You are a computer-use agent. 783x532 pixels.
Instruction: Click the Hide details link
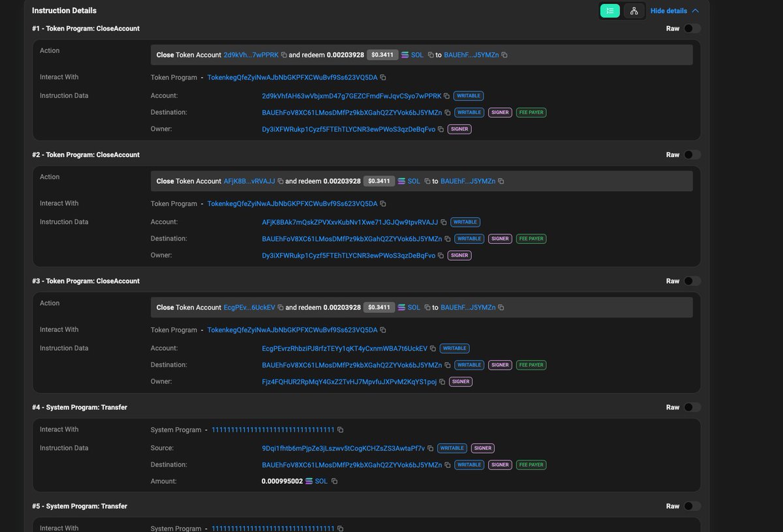tap(669, 11)
